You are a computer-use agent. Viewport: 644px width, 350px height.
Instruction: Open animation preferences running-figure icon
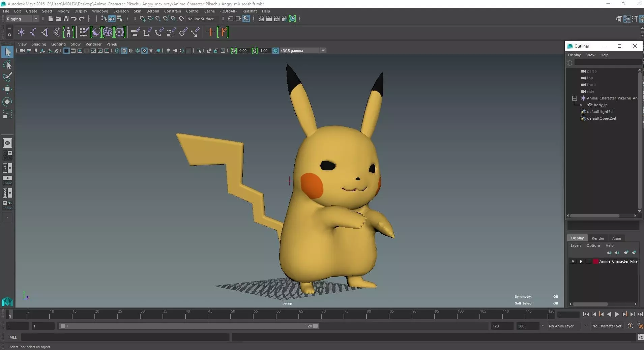640,326
